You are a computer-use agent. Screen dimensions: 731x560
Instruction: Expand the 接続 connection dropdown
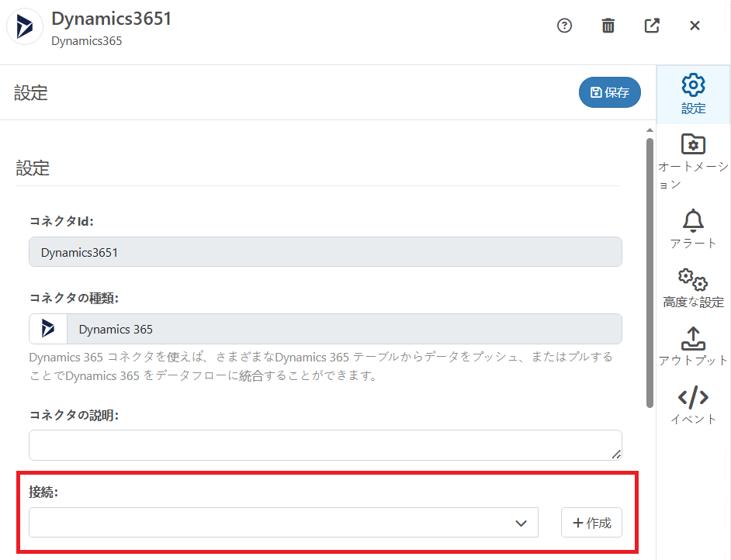click(521, 522)
